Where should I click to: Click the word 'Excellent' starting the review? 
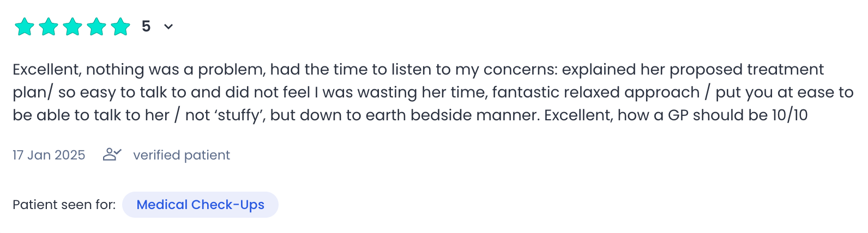(x=46, y=70)
